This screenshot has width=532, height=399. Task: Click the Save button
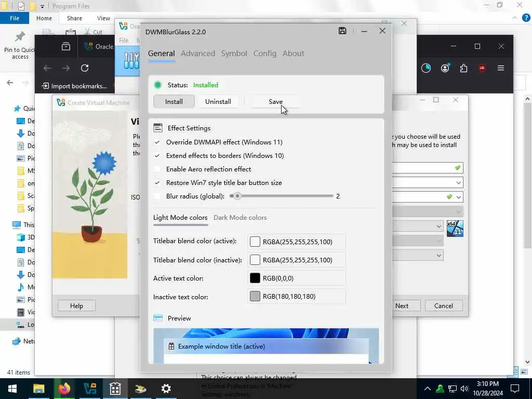tap(275, 101)
